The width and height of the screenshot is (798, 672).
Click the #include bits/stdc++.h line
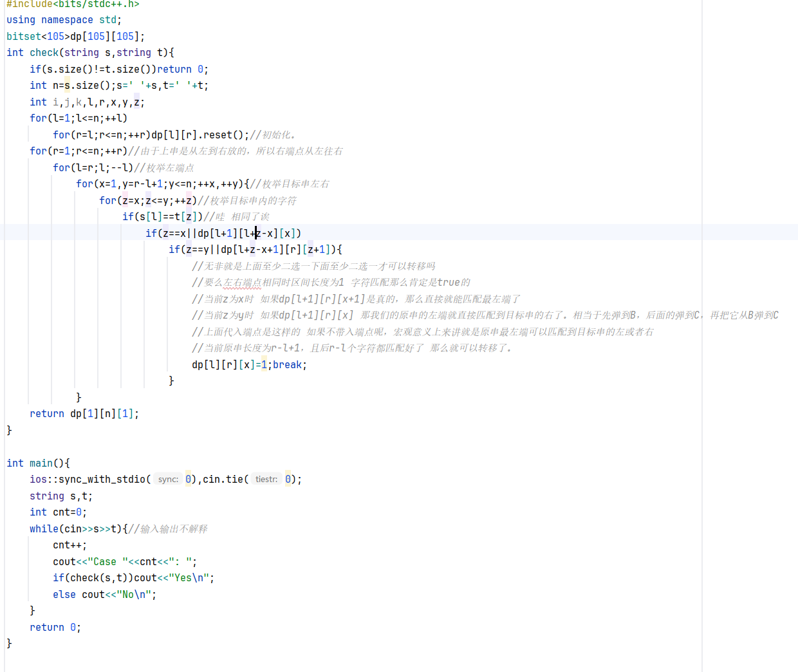72,4
